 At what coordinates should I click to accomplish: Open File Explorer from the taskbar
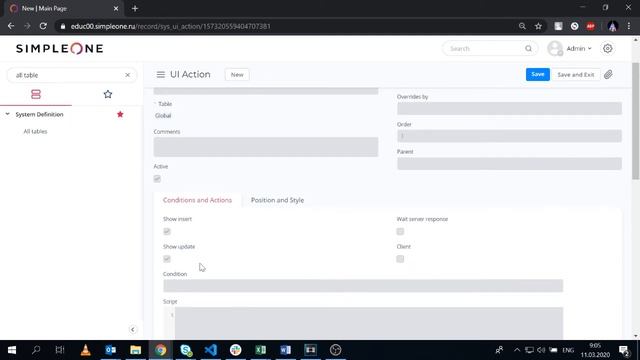[x=136, y=350]
